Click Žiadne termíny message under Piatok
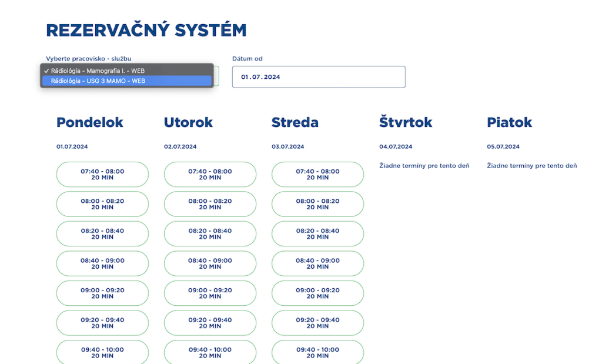Image resolution: width=602 pixels, height=364 pixels. [x=532, y=165]
